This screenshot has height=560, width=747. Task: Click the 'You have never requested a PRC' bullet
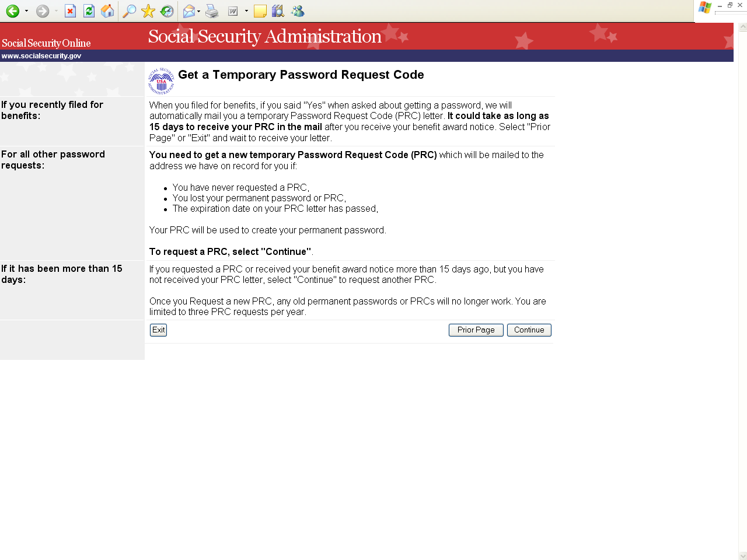click(241, 188)
